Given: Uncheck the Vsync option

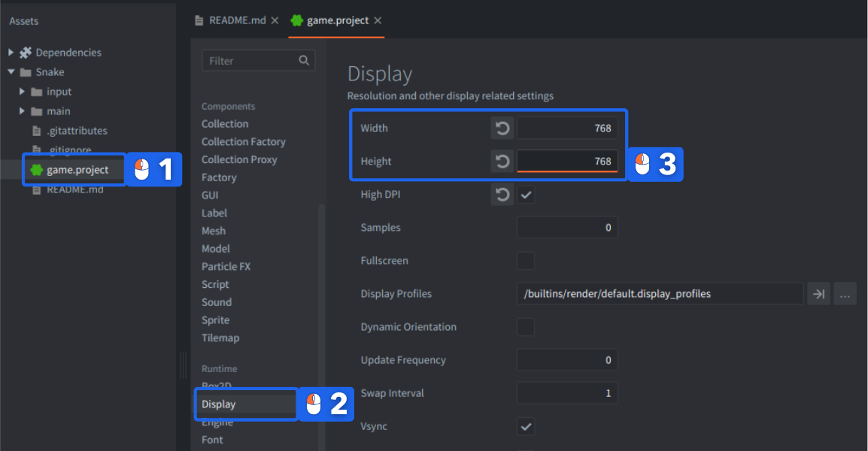Looking at the screenshot, I should click(526, 426).
